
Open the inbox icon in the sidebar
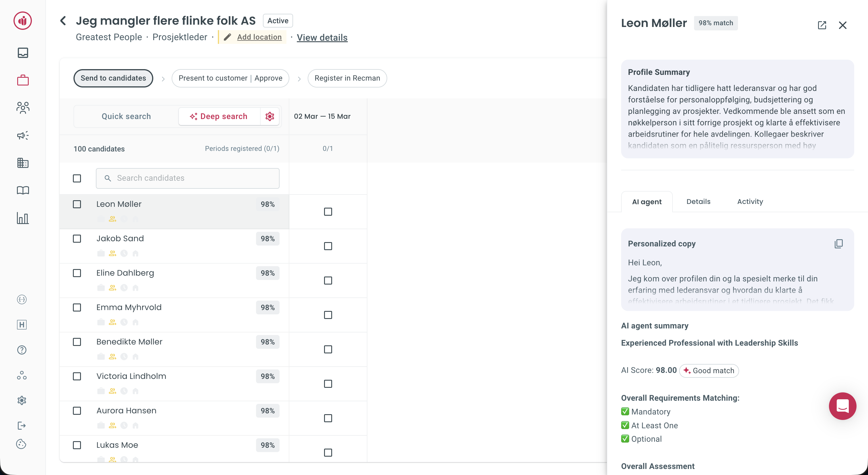(22, 53)
